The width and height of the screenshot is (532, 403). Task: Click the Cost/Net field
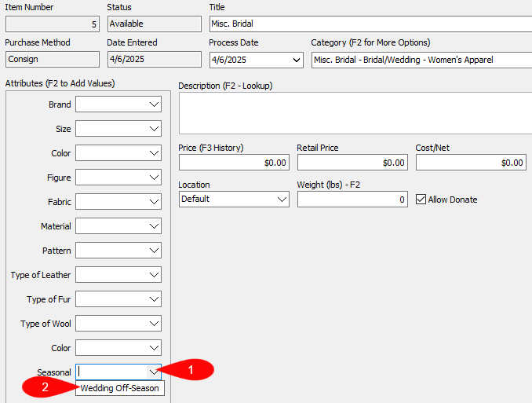coord(471,163)
